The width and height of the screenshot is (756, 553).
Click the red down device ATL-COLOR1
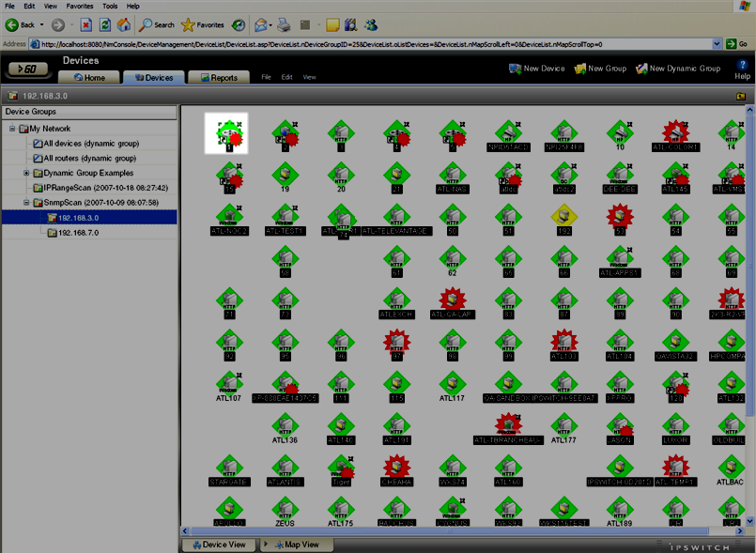[674, 132]
